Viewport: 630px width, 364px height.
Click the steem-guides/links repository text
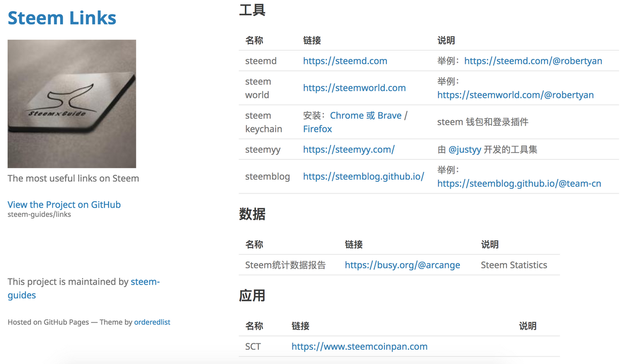39,214
